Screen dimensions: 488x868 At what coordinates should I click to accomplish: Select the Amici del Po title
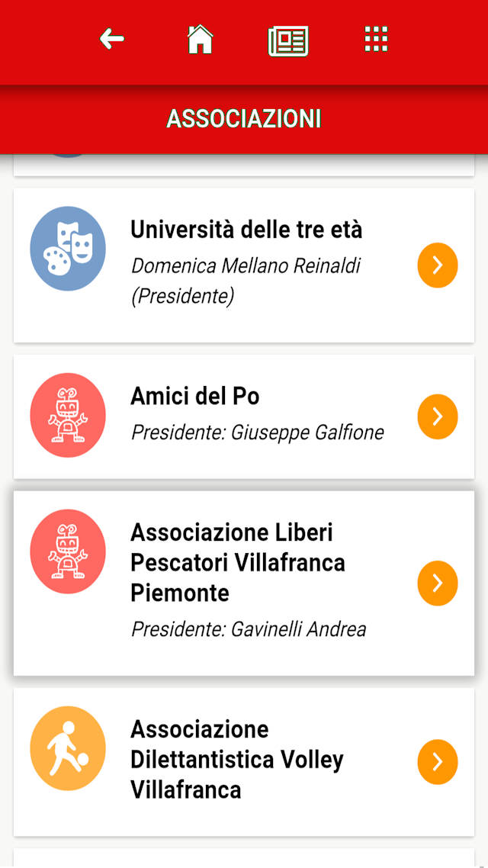[195, 396]
